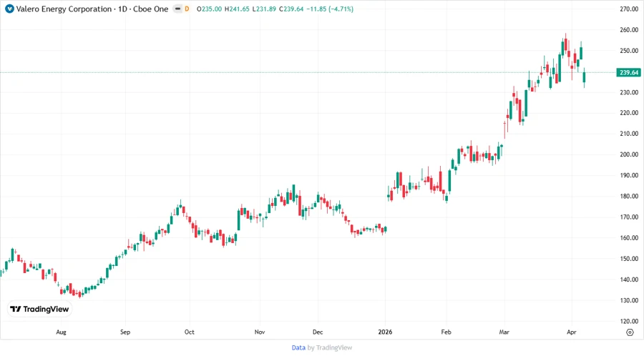This screenshot has width=644, height=356.
Task: Click the change value −11.85 (−4.71%)
Action: point(330,9)
